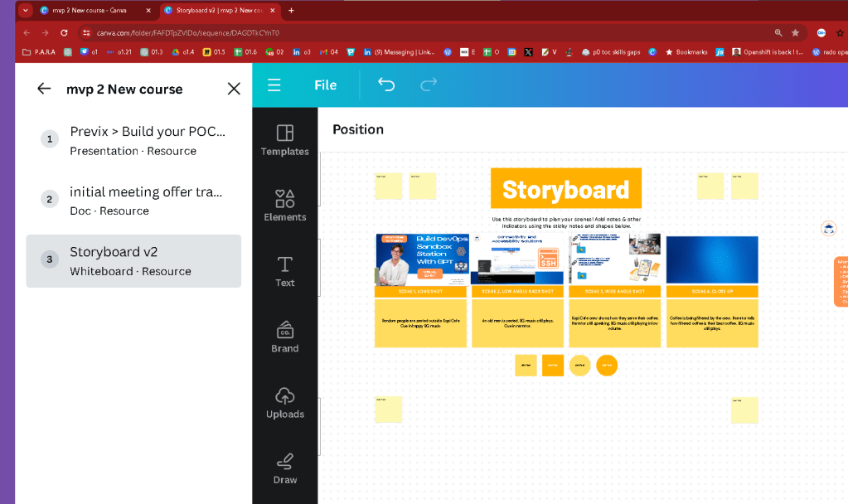Expand the tab search dropdown
The image size is (848, 504).
26,10
